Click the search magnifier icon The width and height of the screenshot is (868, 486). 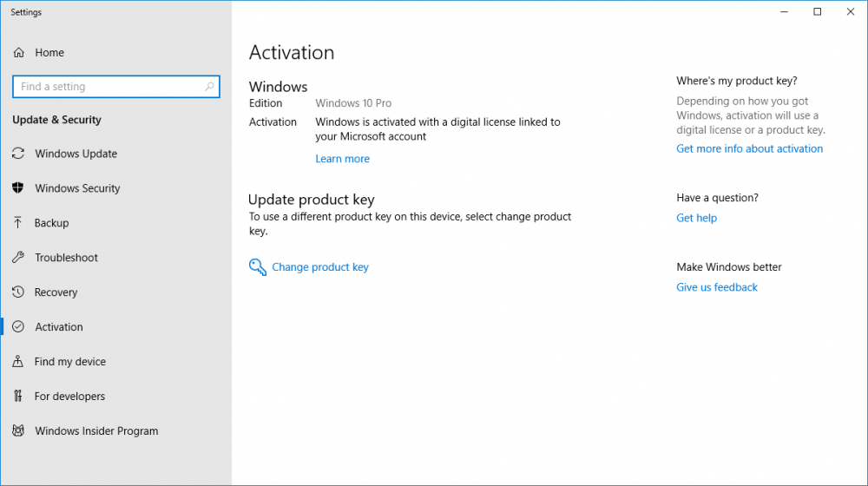[x=209, y=86]
